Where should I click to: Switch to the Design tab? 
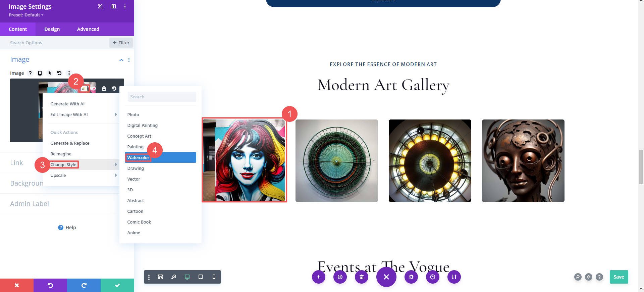pyautogui.click(x=52, y=29)
